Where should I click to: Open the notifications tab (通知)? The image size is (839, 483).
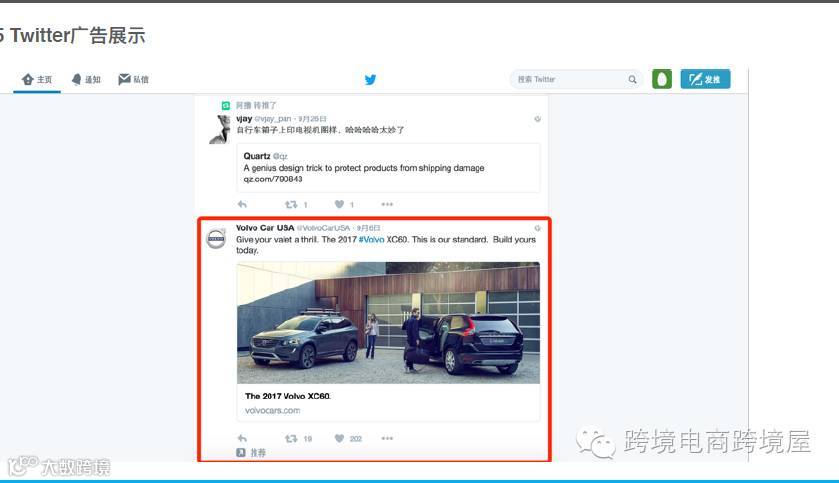86,80
